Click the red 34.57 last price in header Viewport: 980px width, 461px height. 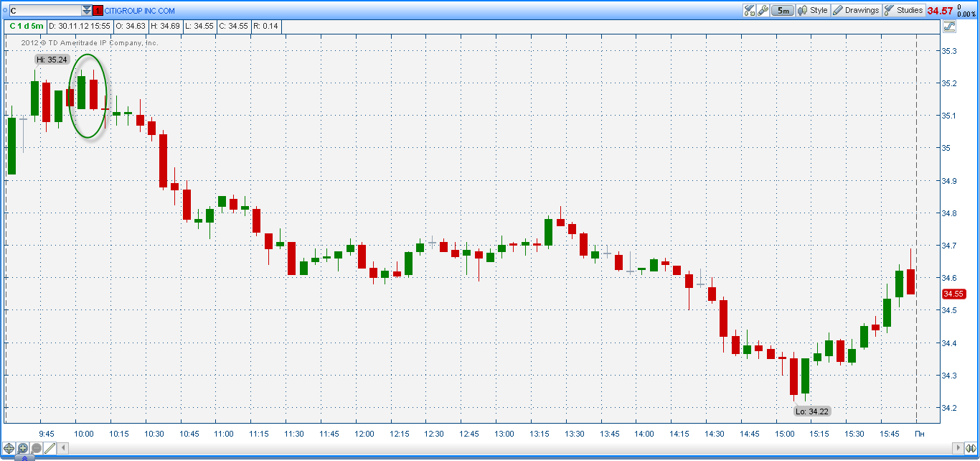(x=940, y=11)
